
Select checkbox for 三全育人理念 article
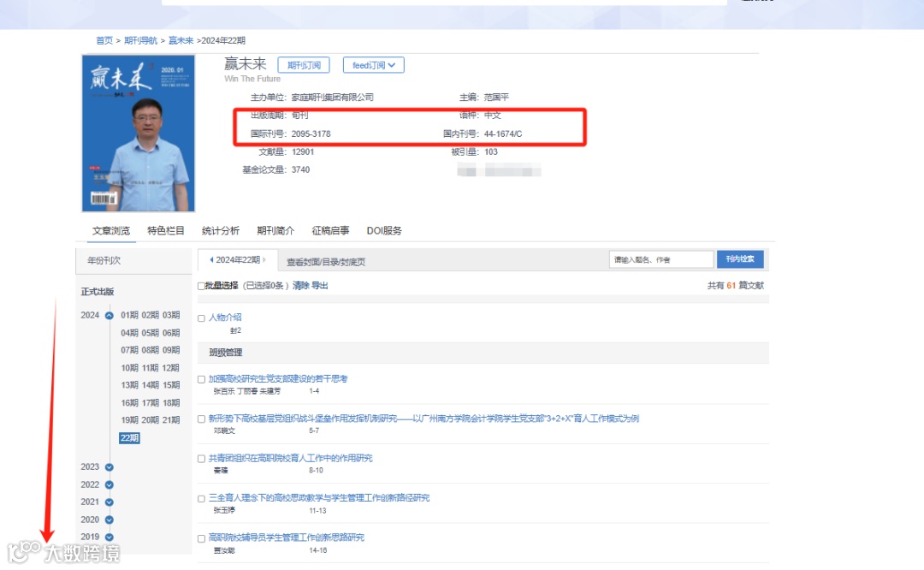(x=201, y=499)
